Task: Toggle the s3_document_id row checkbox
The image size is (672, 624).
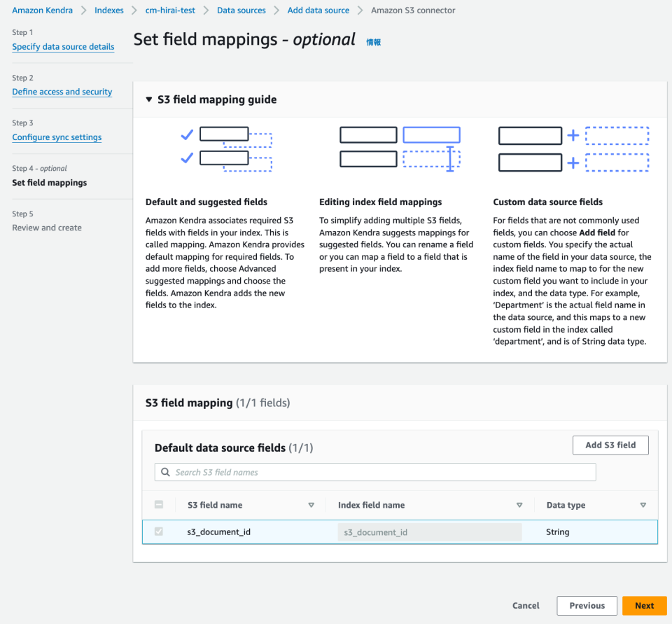Action: (159, 532)
